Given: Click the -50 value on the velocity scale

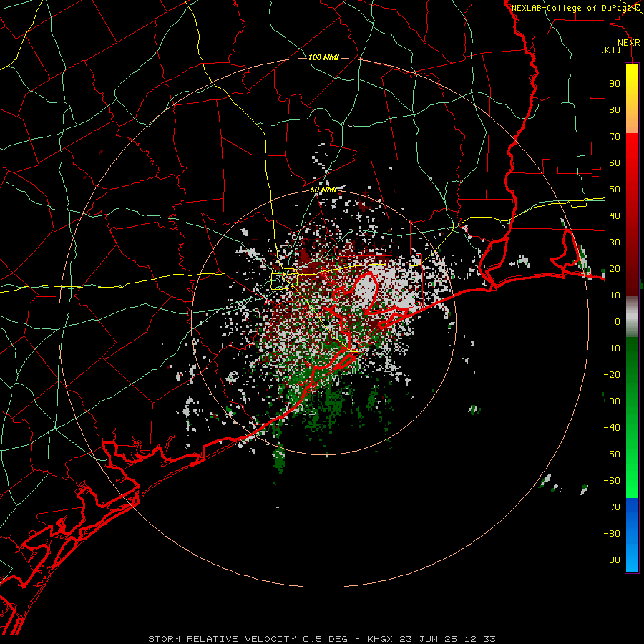Looking at the screenshot, I should 612,454.
